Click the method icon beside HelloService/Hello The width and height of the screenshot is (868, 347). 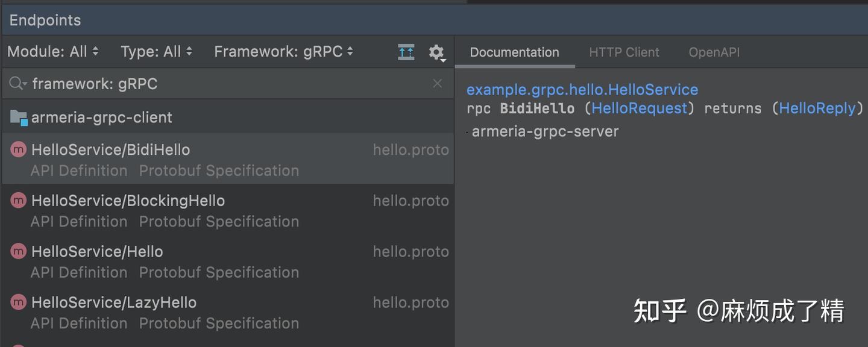(19, 251)
